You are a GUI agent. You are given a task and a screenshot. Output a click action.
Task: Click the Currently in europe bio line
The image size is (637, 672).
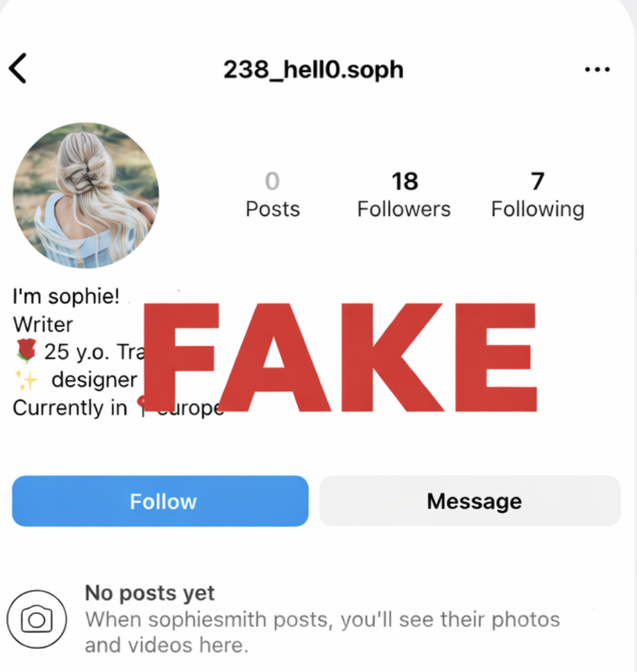point(118,408)
